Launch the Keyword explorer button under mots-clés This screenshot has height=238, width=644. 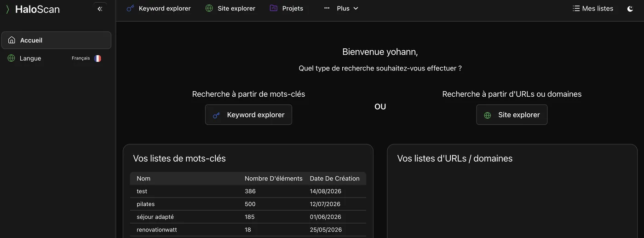[x=248, y=115]
